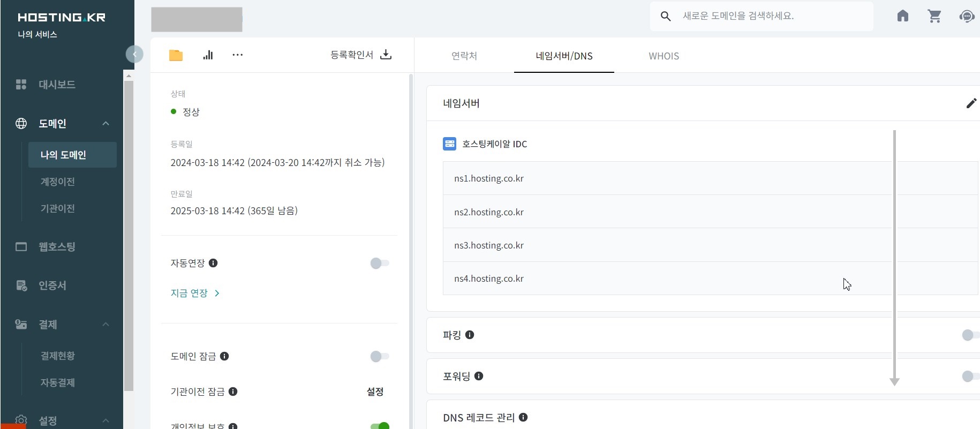Collapse the 결제 menu chevron
Screen dimensions: 980x429
[105, 324]
